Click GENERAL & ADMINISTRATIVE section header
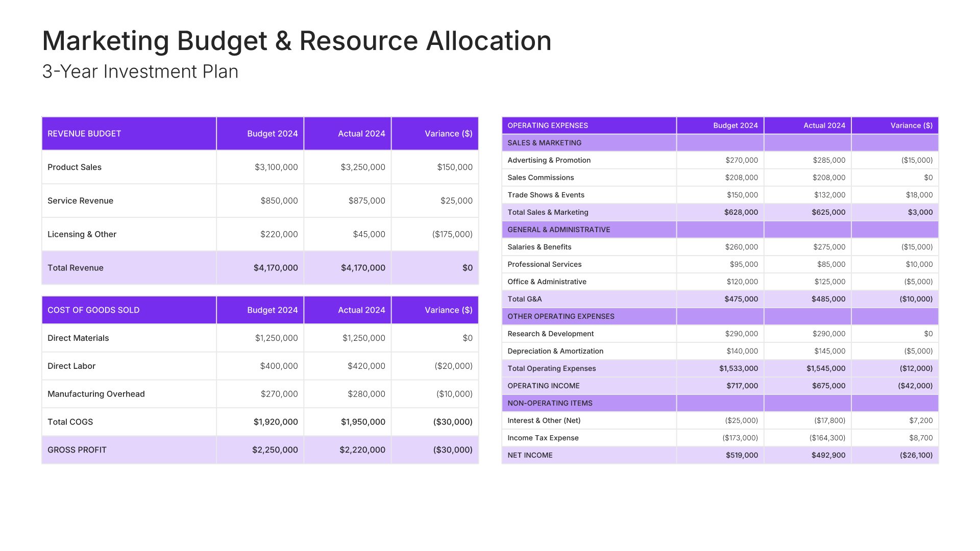Viewport: 980px width, 551px height. pyautogui.click(x=558, y=230)
